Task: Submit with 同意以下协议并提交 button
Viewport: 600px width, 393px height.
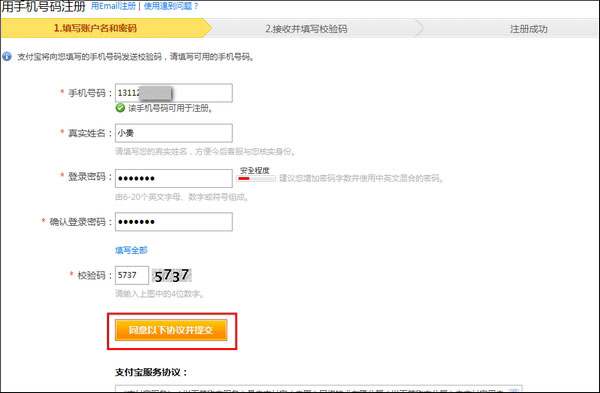Action: (x=171, y=330)
